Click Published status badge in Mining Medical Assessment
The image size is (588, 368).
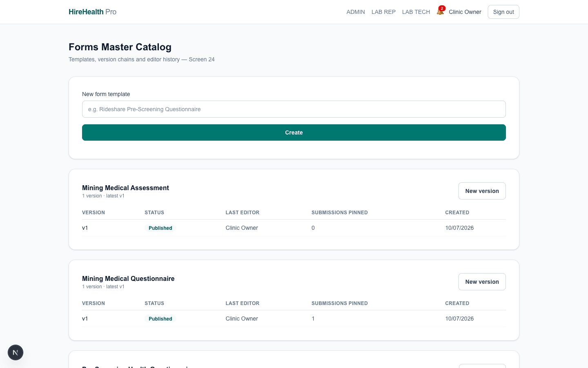coord(160,228)
